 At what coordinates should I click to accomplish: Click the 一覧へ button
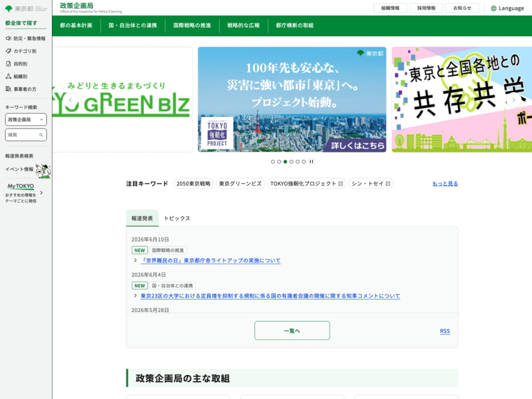[292, 330]
